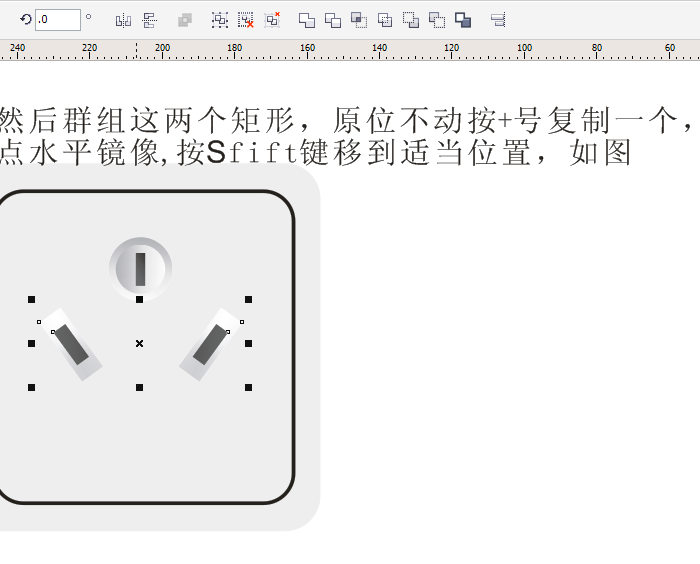The image size is (700, 564).
Task: Click the top-right selection handle
Action: 249,300
